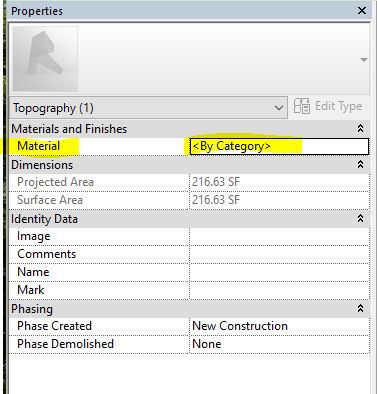Select the Material parameter label
377x394 pixels.
point(39,146)
